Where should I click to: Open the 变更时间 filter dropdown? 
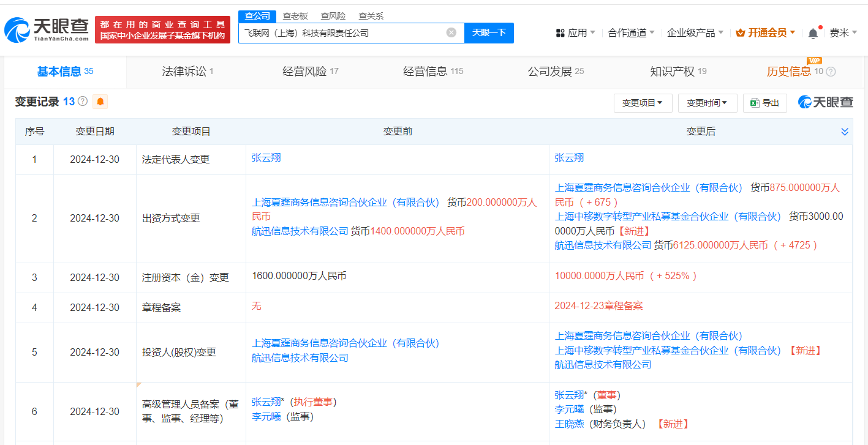pos(707,103)
